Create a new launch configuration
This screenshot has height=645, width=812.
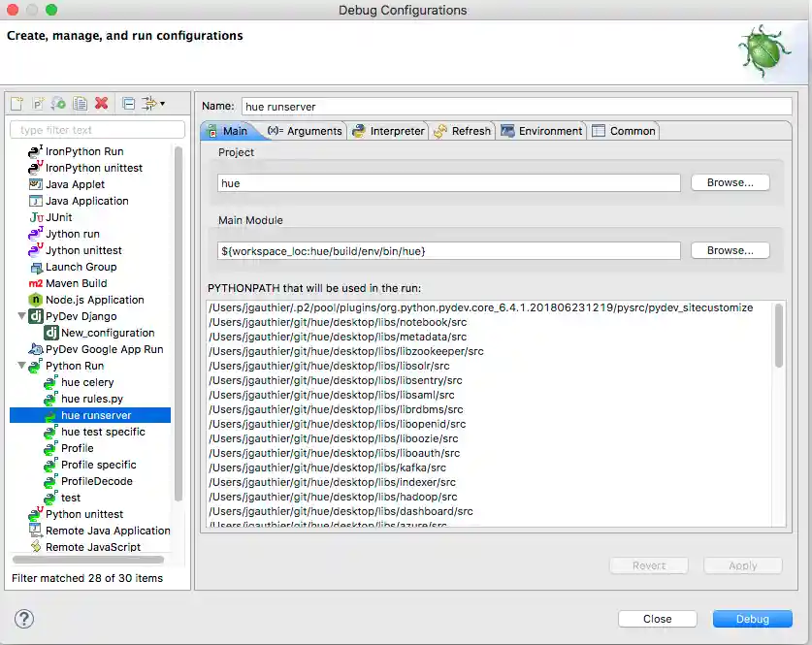16,104
